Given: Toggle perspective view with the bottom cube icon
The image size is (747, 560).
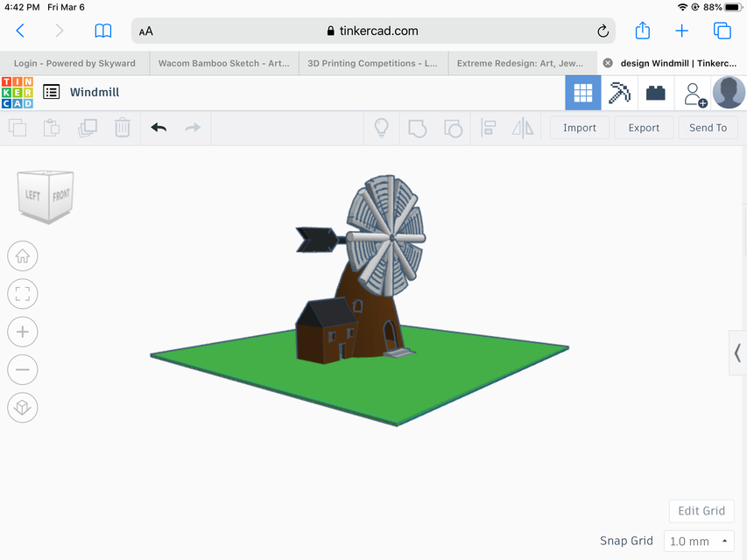Looking at the screenshot, I should click(22, 407).
